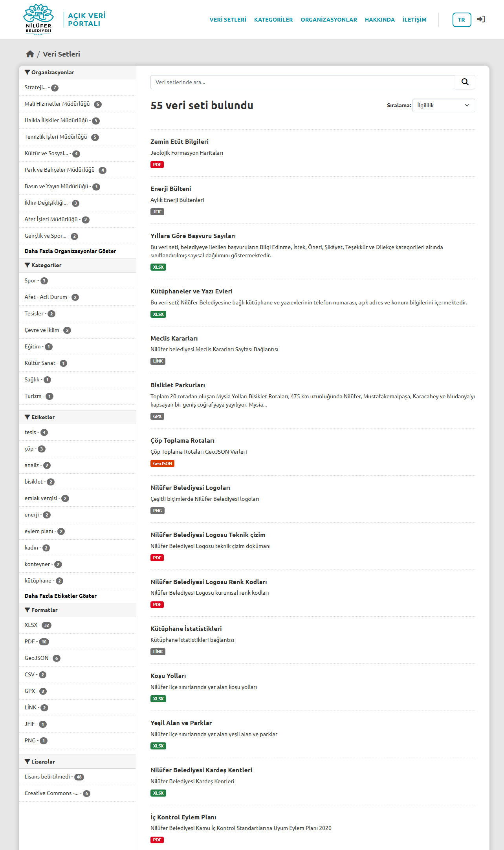Click the login arrow icon
Screen dimensions: 504x850
[x=481, y=19]
